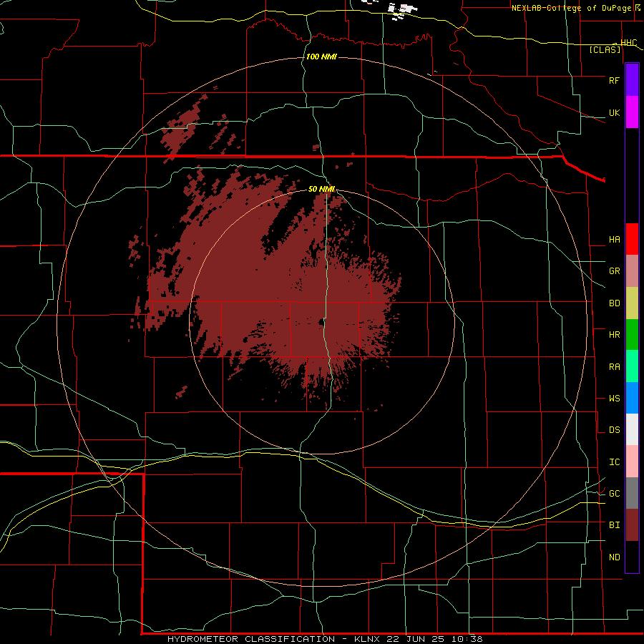Click the 10:38 timestamp
Viewport: 644px width, 644px height.
click(x=467, y=639)
